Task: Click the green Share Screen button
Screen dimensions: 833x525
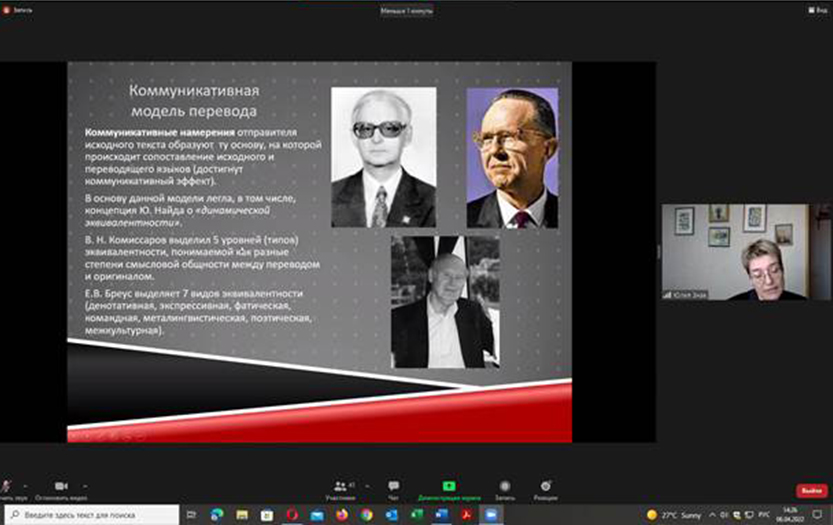Action: (449, 487)
